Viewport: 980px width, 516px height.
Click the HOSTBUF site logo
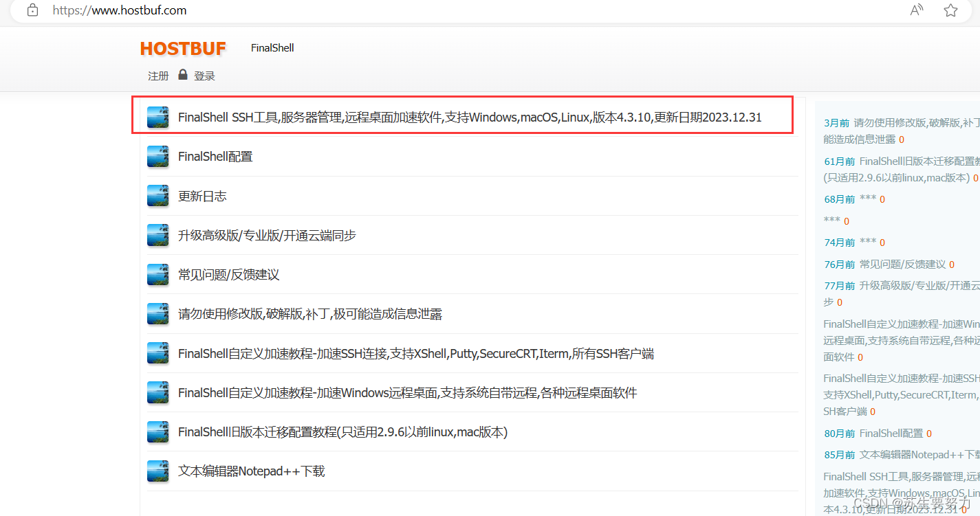[183, 48]
